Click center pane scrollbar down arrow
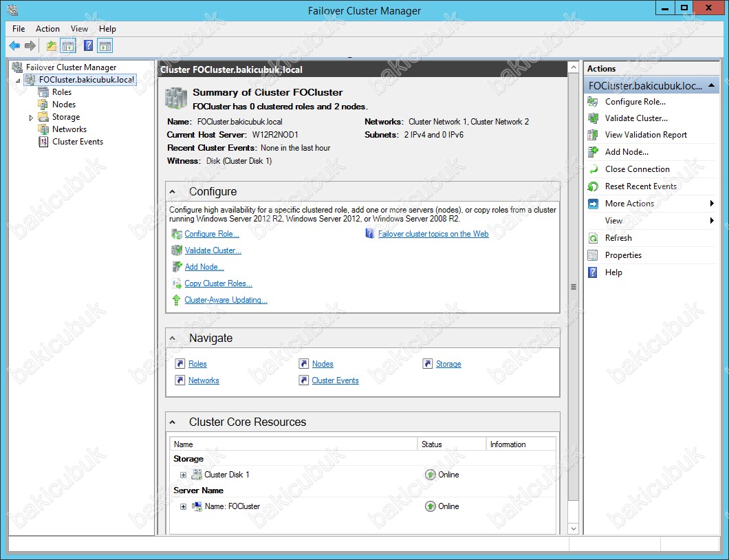Screen dimensions: 729x560 pyautogui.click(x=574, y=528)
